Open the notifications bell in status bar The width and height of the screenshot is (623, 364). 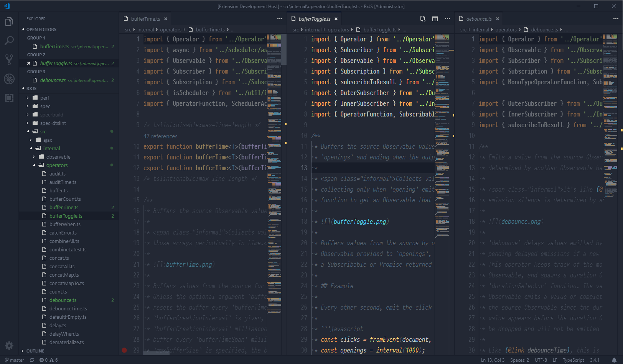click(x=614, y=360)
